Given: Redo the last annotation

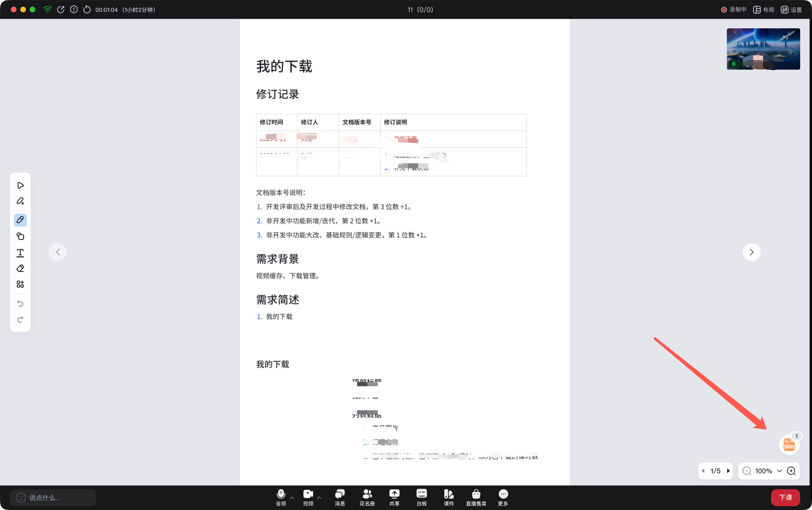Looking at the screenshot, I should coord(20,320).
